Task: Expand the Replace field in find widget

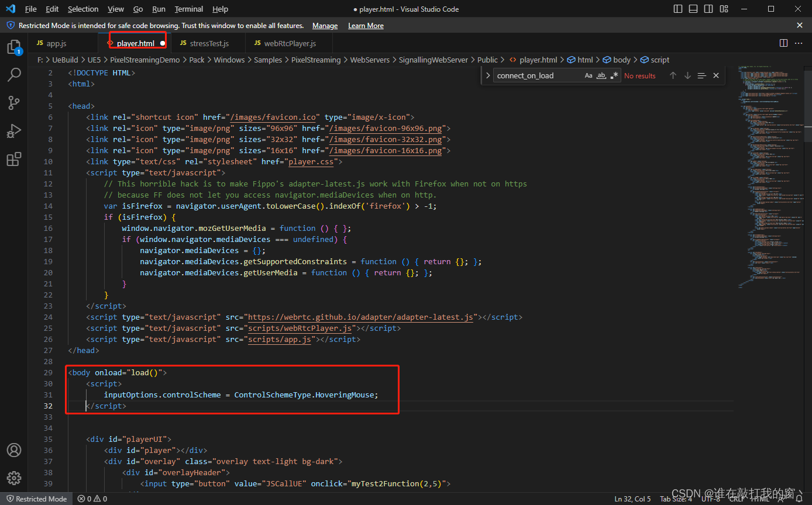Action: (488, 75)
